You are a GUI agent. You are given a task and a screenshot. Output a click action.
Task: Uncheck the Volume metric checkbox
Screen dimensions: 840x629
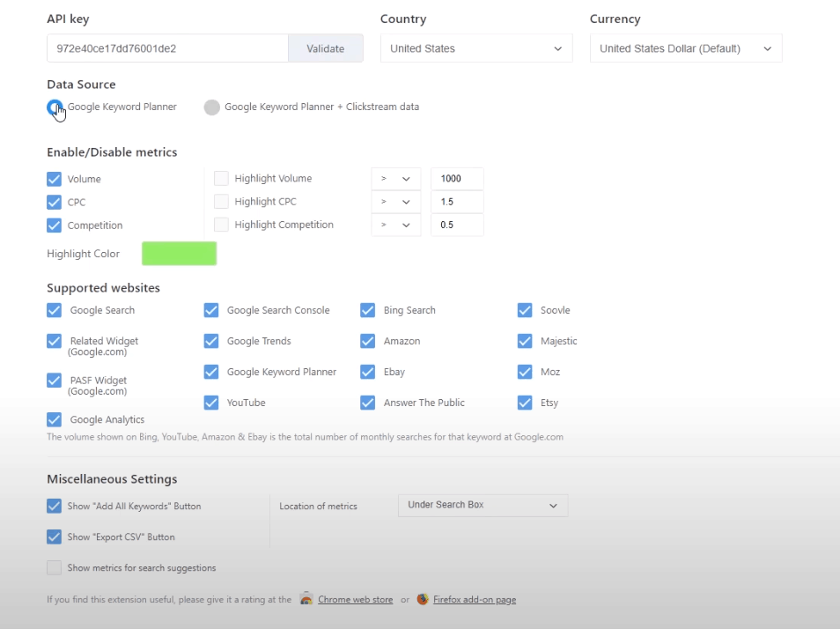pos(54,179)
